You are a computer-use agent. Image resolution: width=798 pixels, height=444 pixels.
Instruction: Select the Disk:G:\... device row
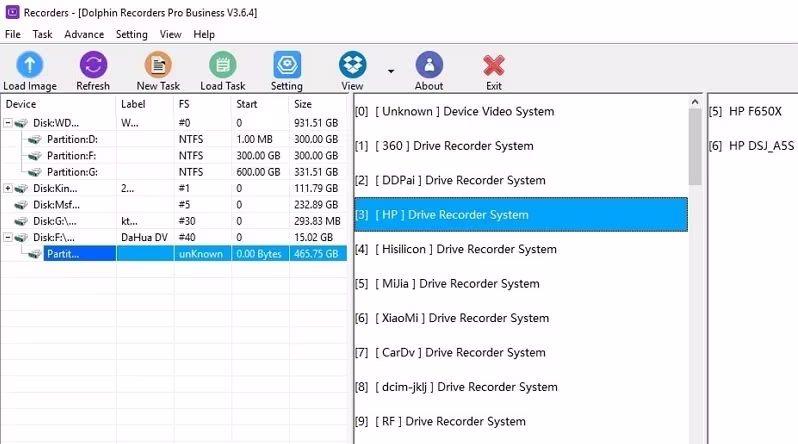[174, 221]
